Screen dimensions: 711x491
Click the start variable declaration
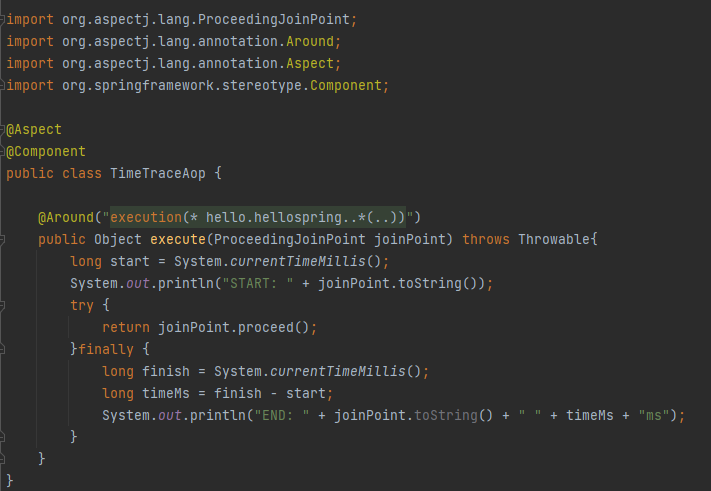tap(130, 262)
